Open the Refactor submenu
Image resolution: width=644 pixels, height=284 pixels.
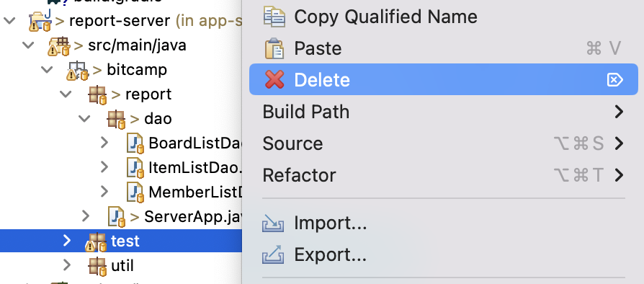[x=444, y=175]
